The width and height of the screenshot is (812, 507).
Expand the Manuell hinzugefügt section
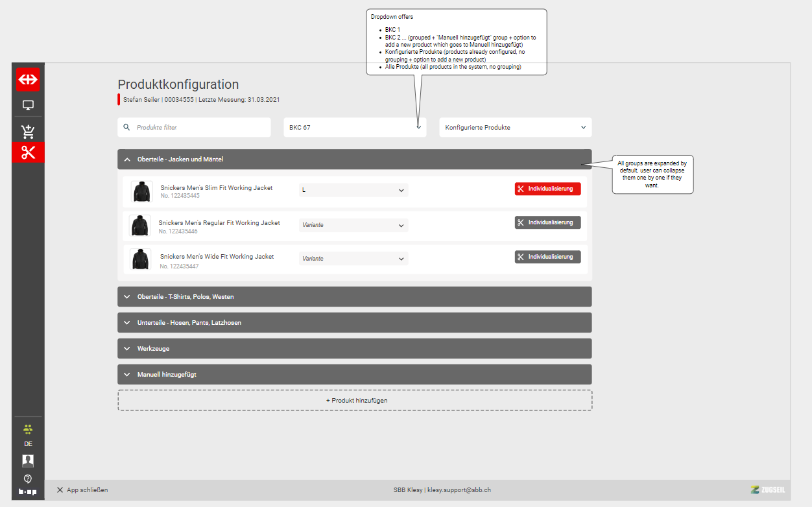click(x=354, y=374)
